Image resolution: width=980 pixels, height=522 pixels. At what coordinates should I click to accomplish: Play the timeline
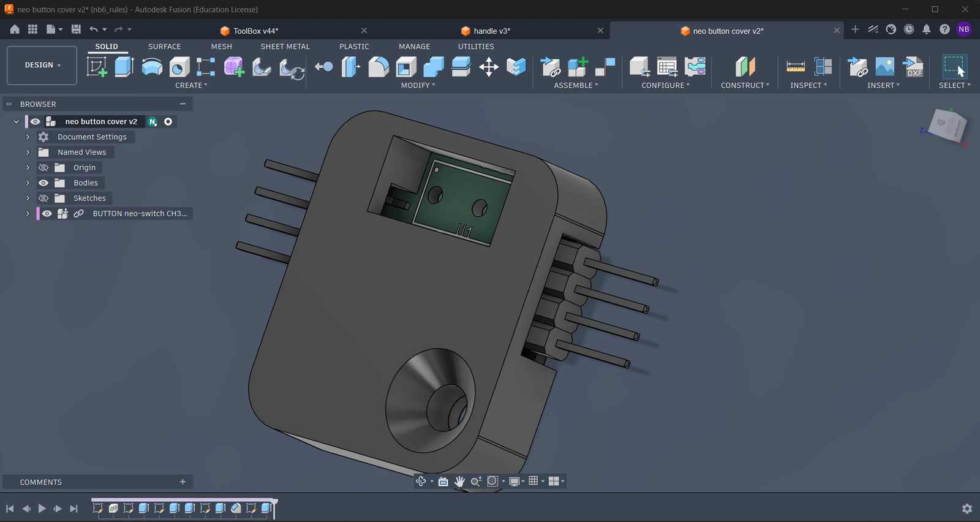(42, 509)
